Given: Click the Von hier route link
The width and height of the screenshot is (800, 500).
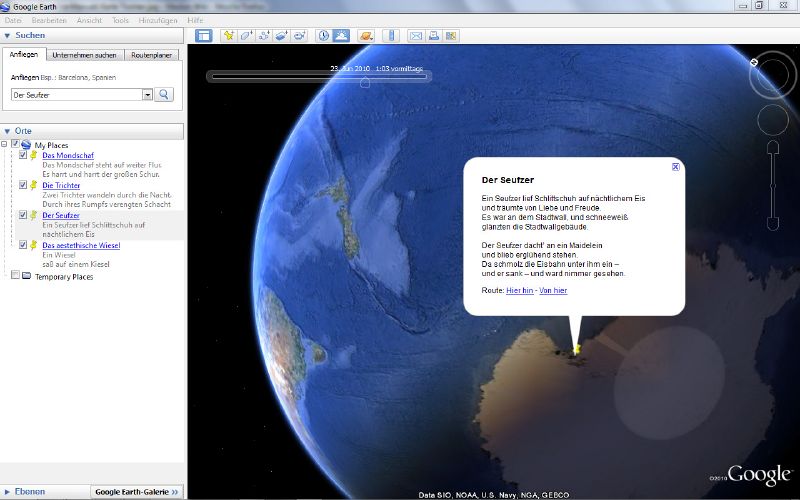Looking at the screenshot, I should (553, 290).
